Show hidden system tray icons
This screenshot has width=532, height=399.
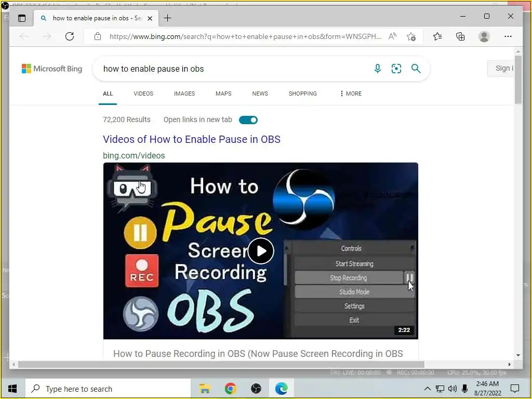pos(428,389)
